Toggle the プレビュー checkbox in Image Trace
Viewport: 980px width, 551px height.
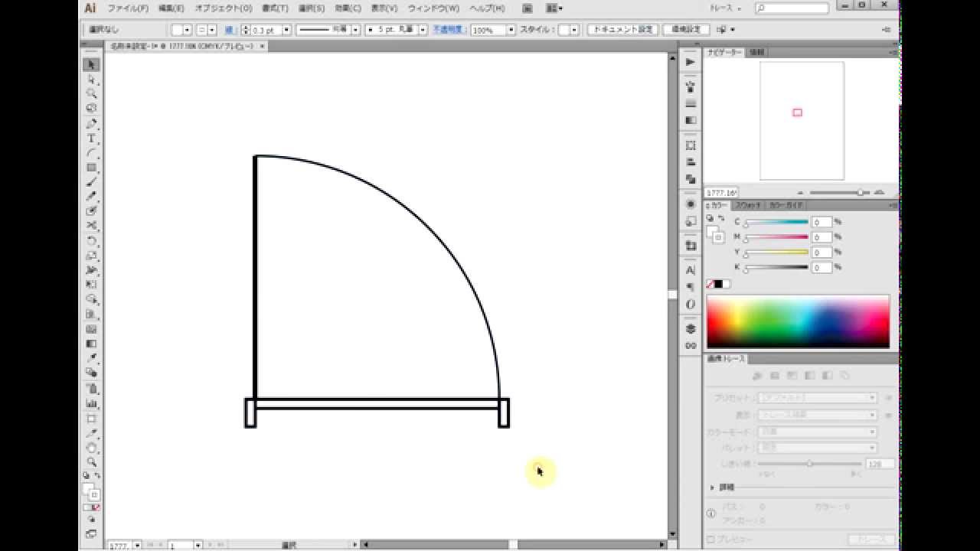coord(710,540)
